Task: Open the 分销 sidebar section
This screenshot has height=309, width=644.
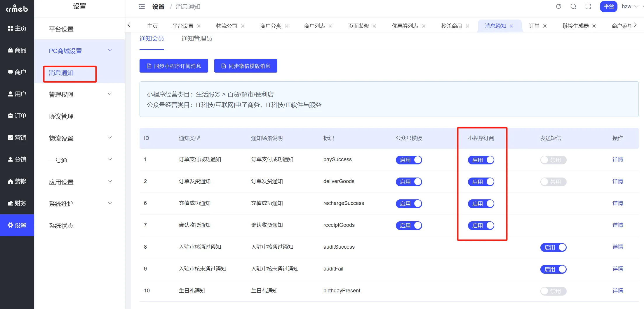Action: 17,159
